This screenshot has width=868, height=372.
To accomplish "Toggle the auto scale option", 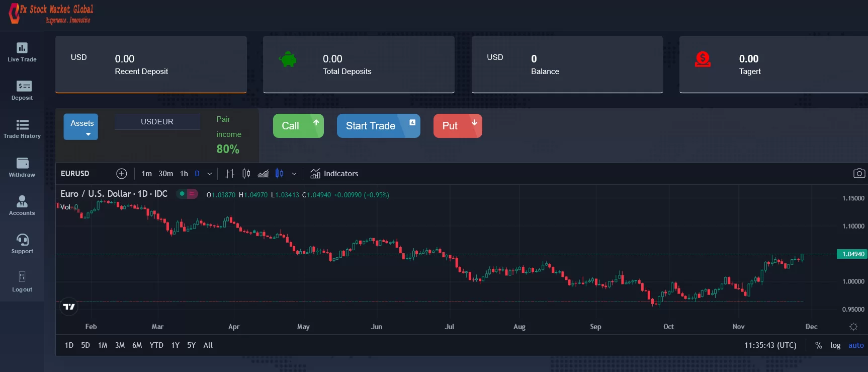I will (856, 345).
